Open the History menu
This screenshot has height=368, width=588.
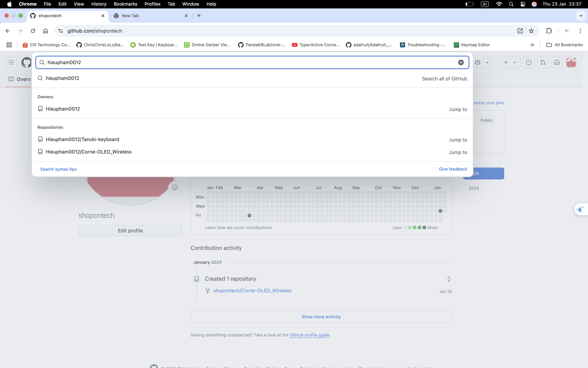(99, 4)
